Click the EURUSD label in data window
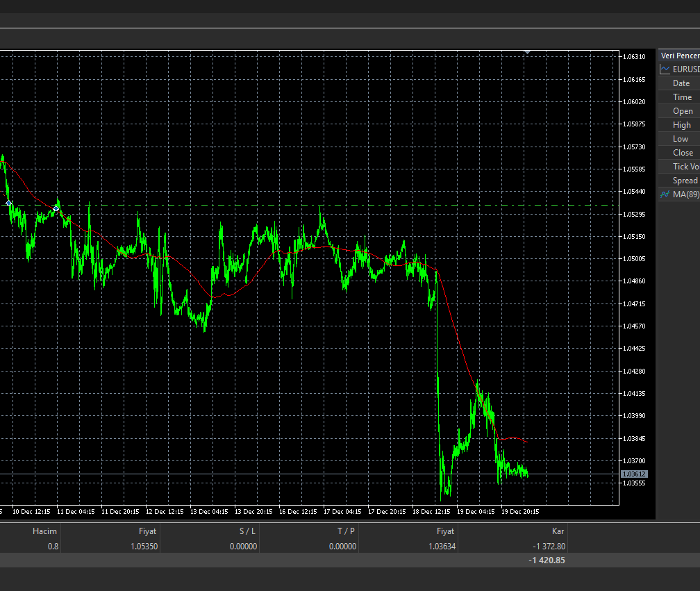 coord(686,69)
